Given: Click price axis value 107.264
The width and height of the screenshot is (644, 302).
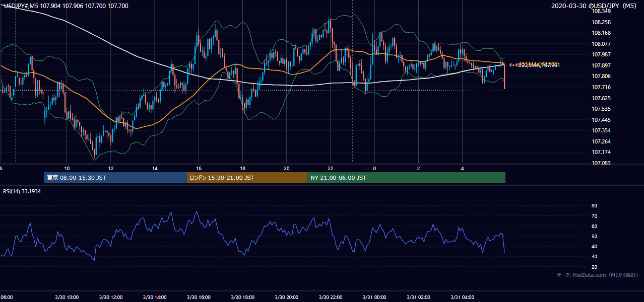Looking at the screenshot, I should click(x=601, y=141).
